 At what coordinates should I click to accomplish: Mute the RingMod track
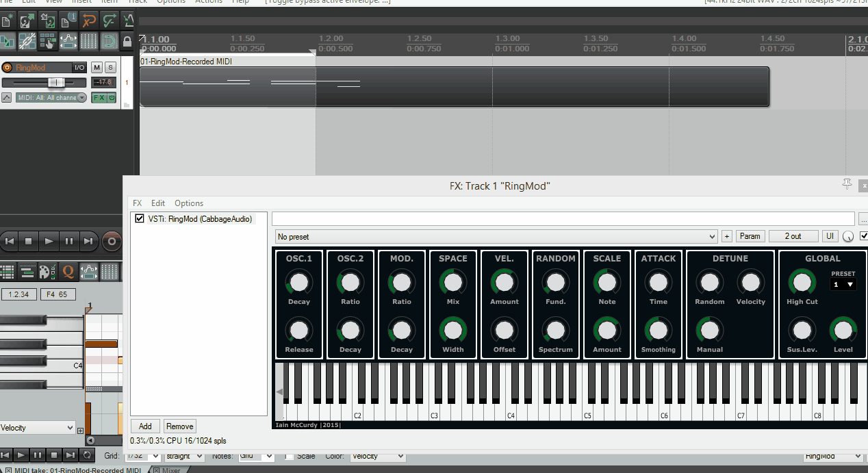(97, 67)
